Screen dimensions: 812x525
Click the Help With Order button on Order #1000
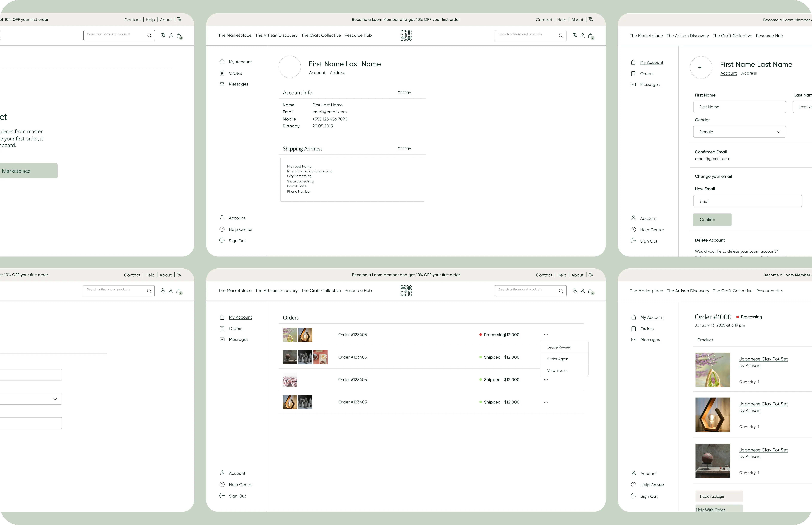pyautogui.click(x=719, y=508)
